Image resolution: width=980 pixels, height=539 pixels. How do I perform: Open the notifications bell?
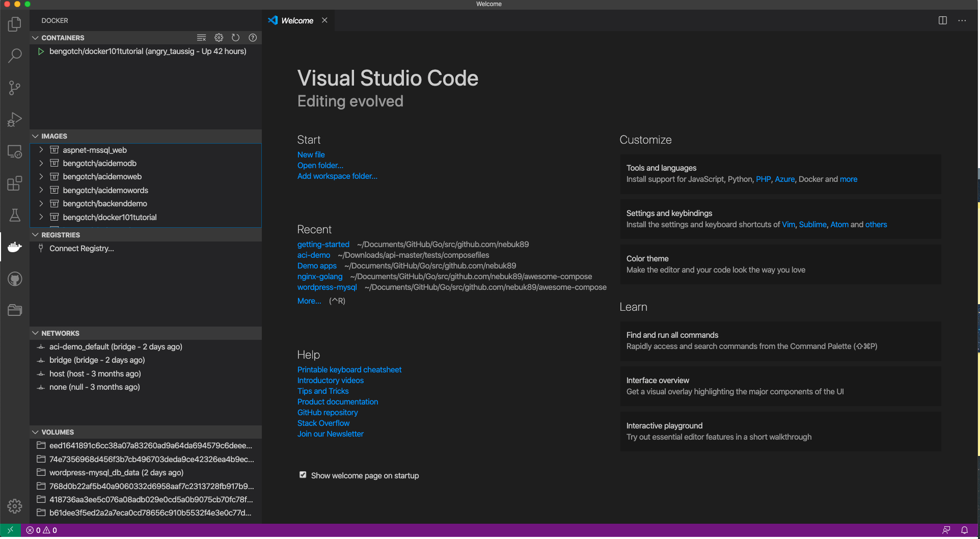pos(965,530)
